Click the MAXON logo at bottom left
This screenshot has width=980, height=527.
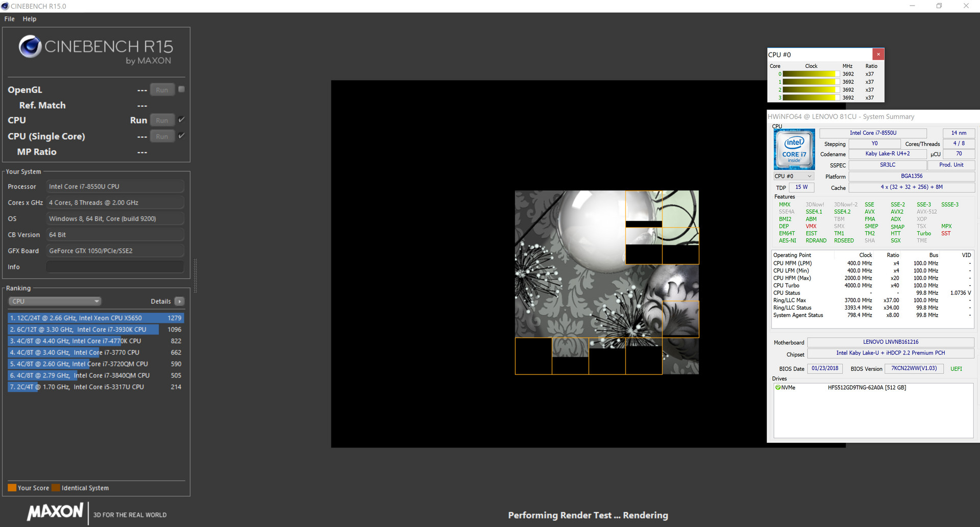coord(55,512)
